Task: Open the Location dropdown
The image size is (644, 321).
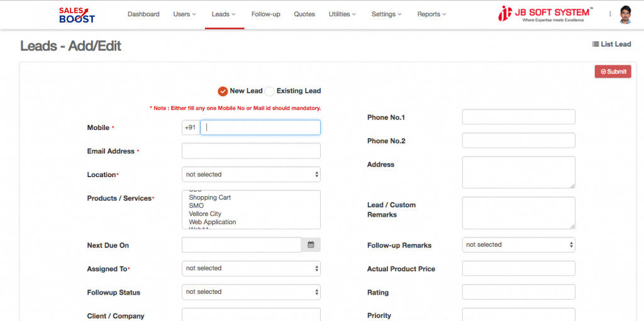Action: 251,175
